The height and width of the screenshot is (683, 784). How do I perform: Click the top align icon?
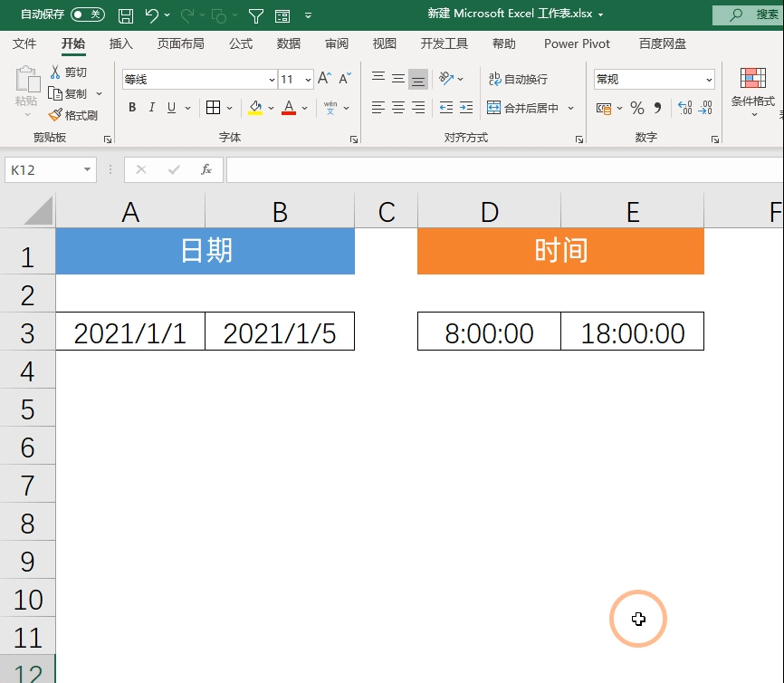(378, 78)
